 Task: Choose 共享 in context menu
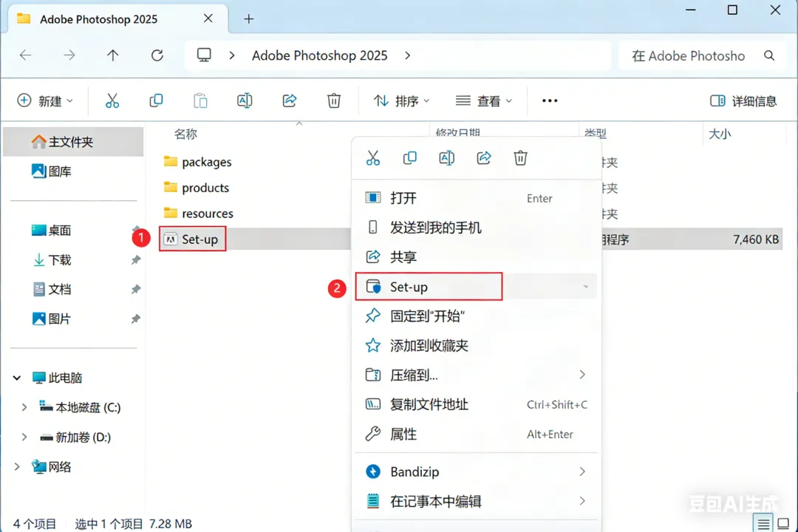tap(476, 257)
